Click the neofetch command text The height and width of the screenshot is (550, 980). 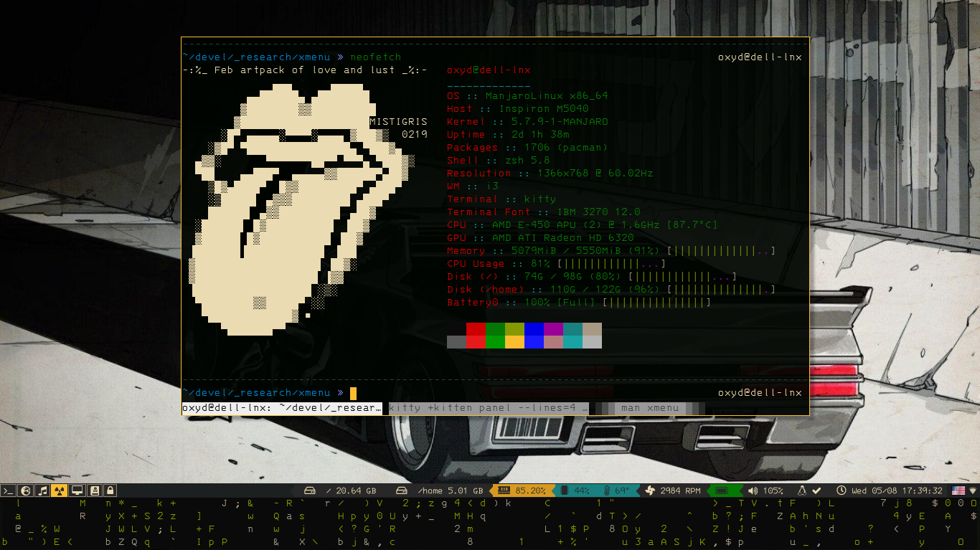(x=375, y=57)
